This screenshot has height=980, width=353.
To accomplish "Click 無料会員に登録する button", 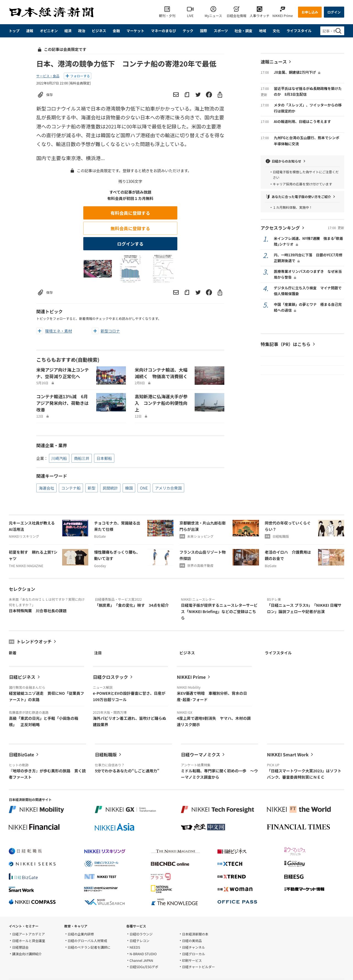I will tap(130, 228).
